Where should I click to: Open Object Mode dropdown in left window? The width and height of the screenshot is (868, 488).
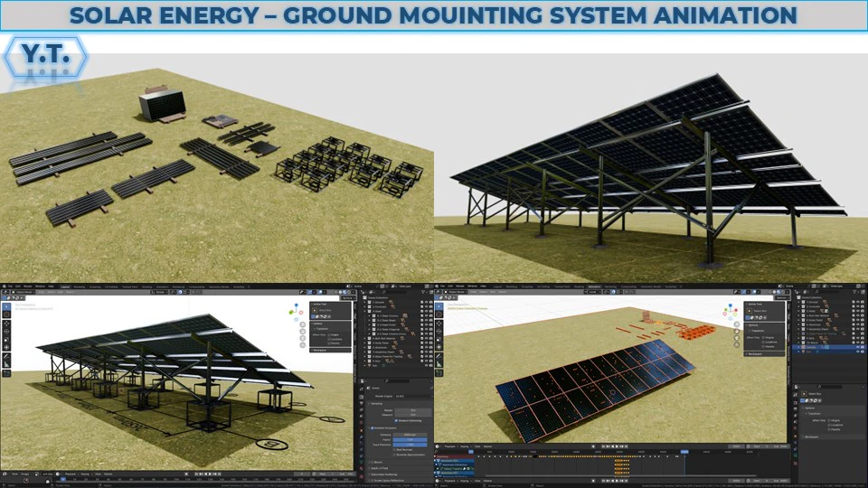pos(24,292)
